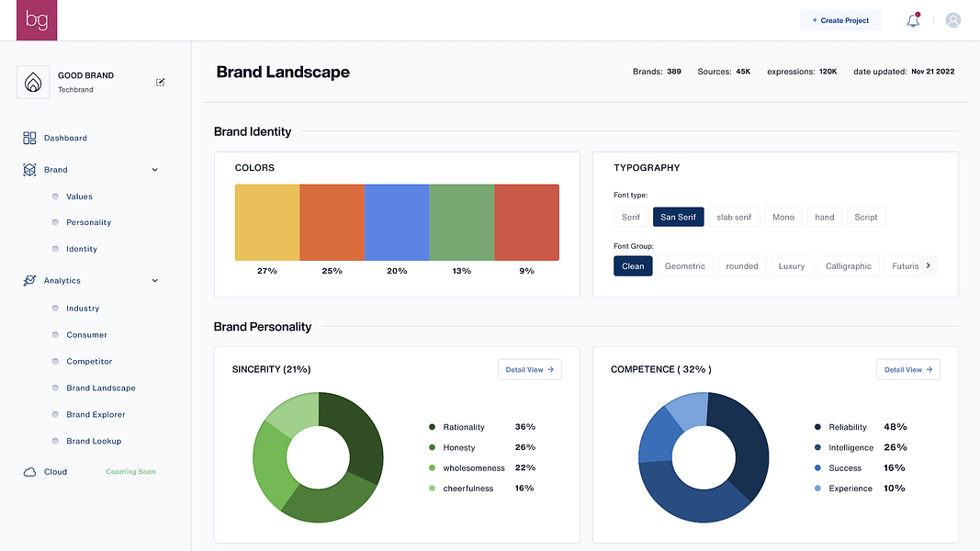Toggle the Geometric font group chip
The height and width of the screenshot is (551, 980).
tap(685, 266)
